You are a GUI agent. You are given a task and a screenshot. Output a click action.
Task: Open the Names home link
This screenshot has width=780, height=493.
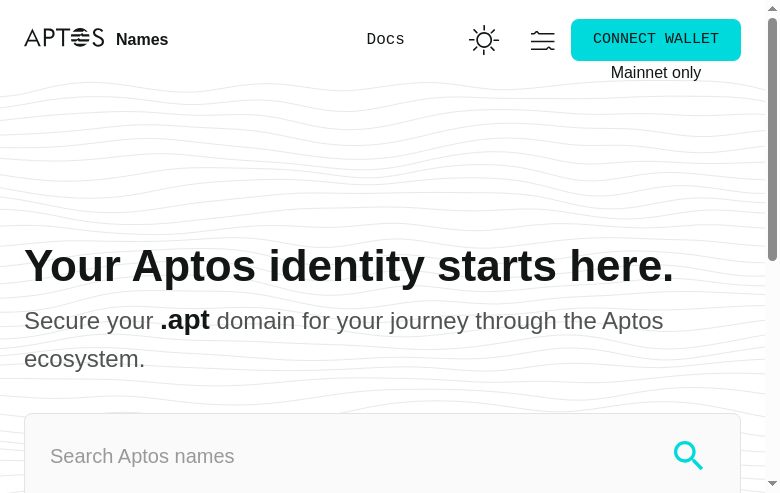pos(142,39)
